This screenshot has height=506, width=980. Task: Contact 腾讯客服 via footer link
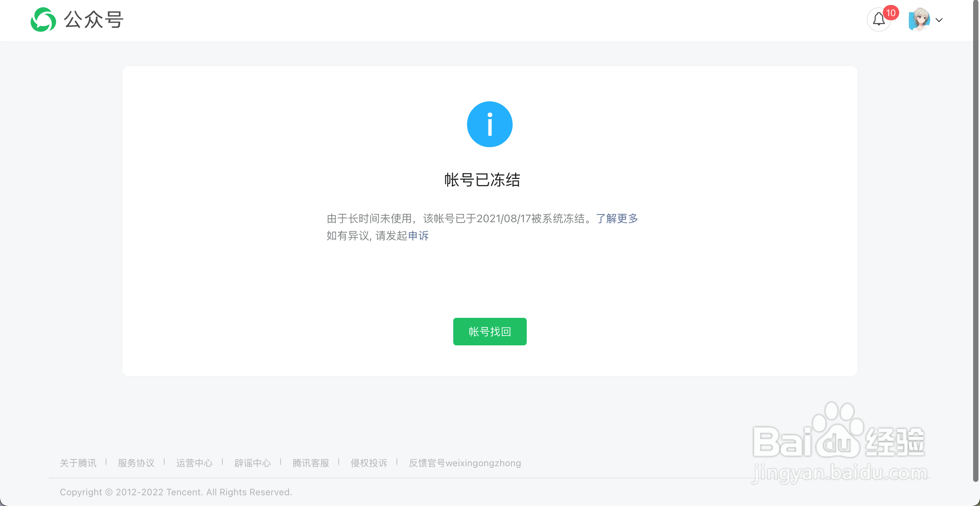point(310,463)
